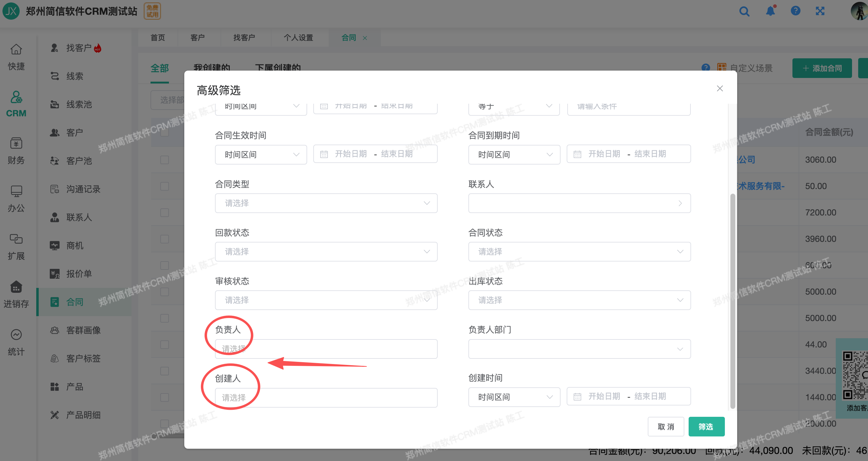The width and height of the screenshot is (868, 461).
Task: Click the search magnifier icon in header
Action: point(744,11)
